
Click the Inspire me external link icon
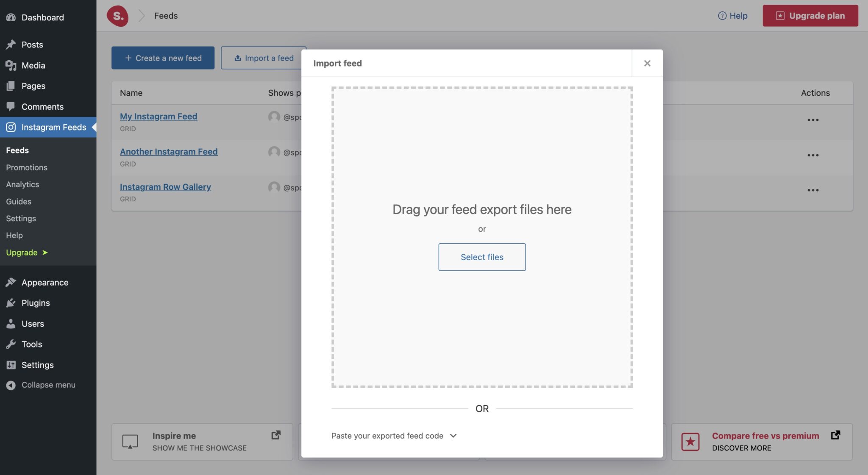[x=276, y=435]
